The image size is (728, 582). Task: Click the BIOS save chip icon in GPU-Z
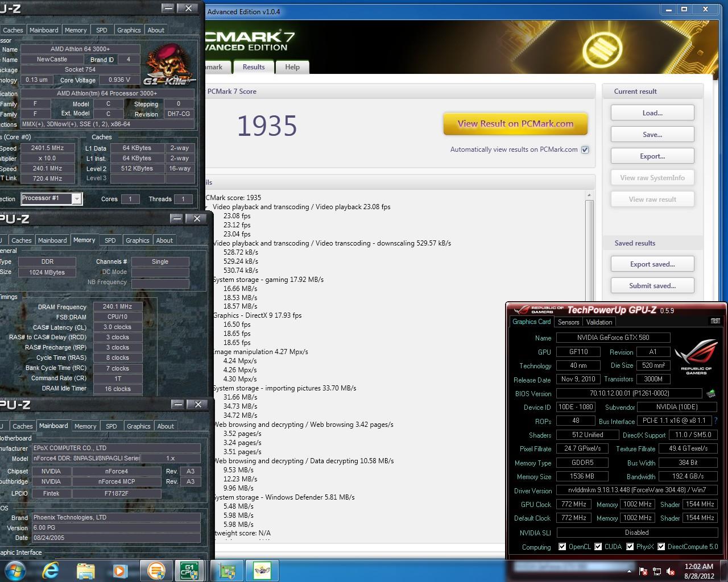(711, 393)
